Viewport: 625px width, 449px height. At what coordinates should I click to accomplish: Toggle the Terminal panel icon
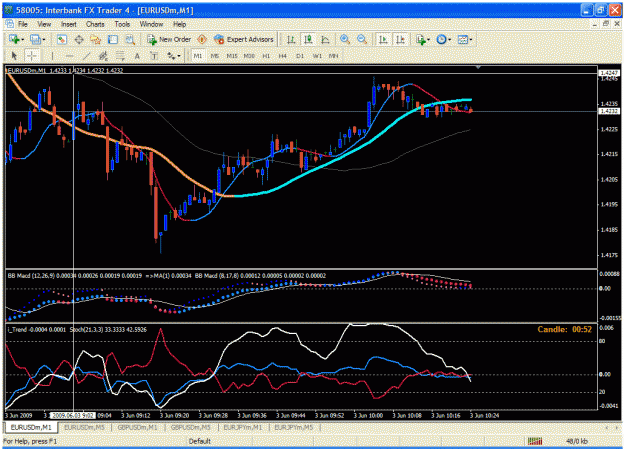click(x=113, y=39)
